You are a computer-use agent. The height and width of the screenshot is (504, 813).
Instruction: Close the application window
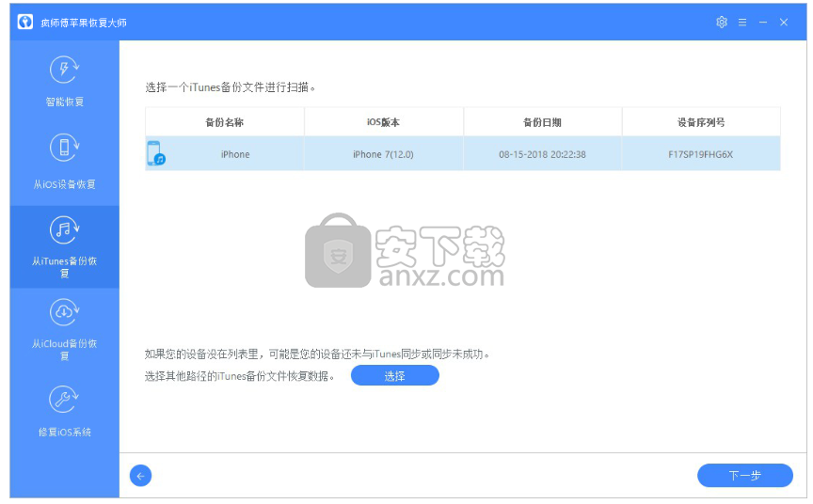784,23
